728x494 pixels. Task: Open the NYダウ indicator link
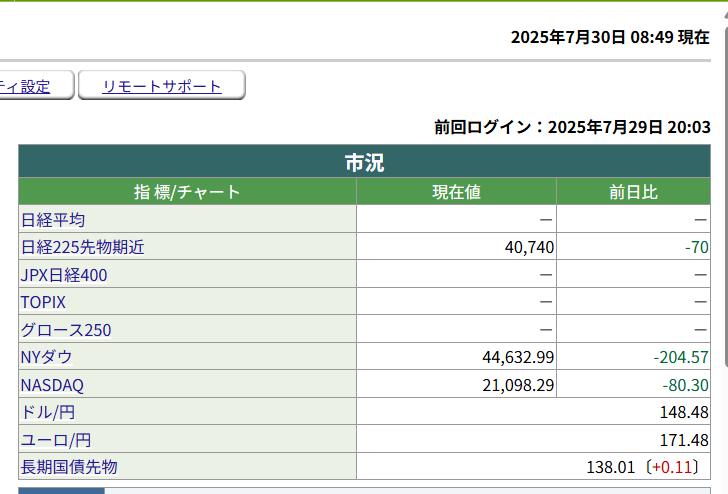(46, 357)
